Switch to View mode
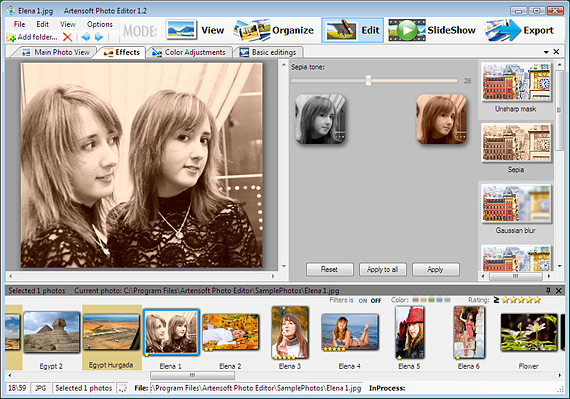The width and height of the screenshot is (570, 399). [x=196, y=30]
